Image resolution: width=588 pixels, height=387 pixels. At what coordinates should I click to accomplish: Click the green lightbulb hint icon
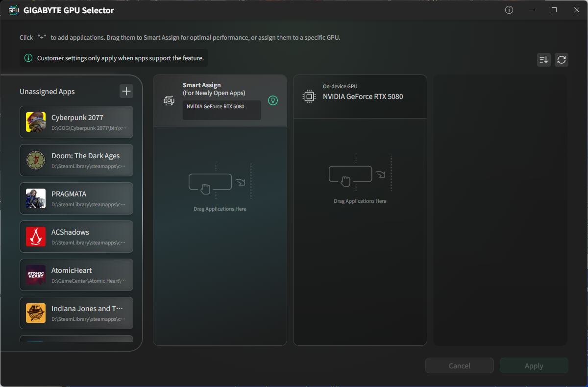pos(273,100)
